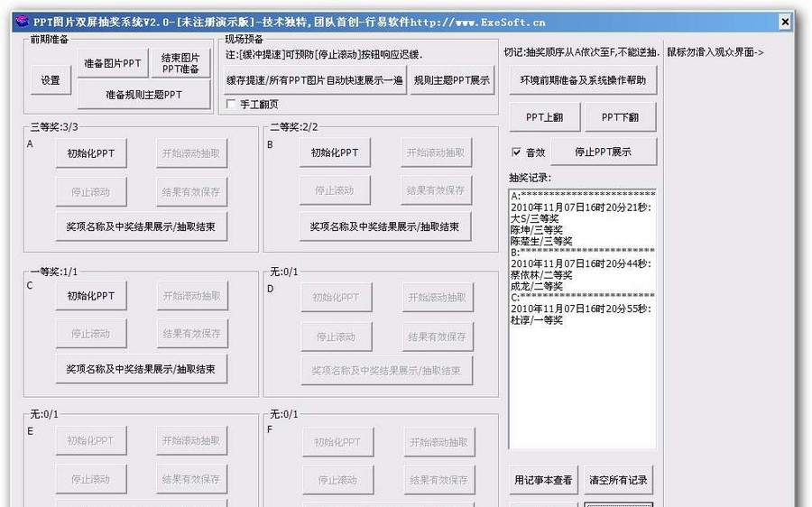812x507 pixels.
Task: Click PPT下翻 page down button
Action: point(621,117)
